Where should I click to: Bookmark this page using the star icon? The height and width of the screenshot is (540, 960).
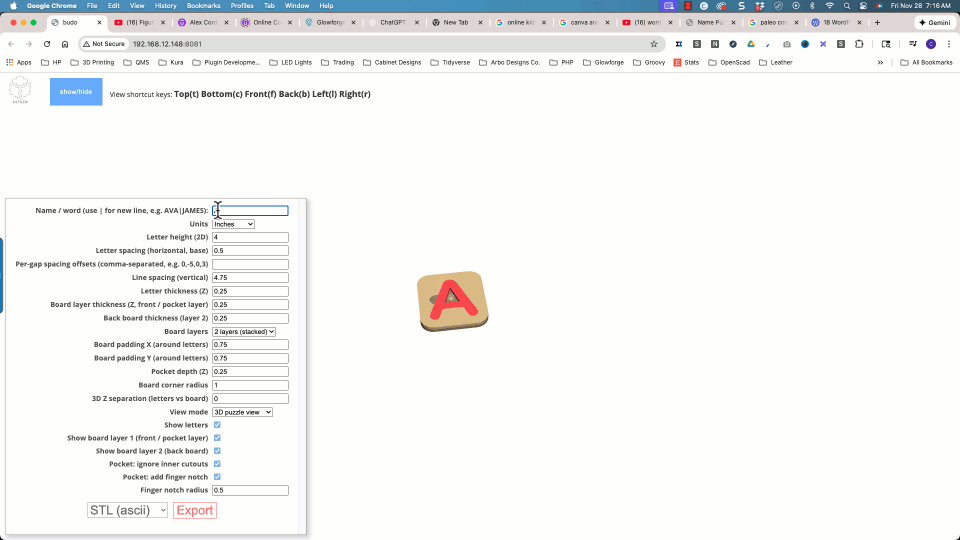654,44
